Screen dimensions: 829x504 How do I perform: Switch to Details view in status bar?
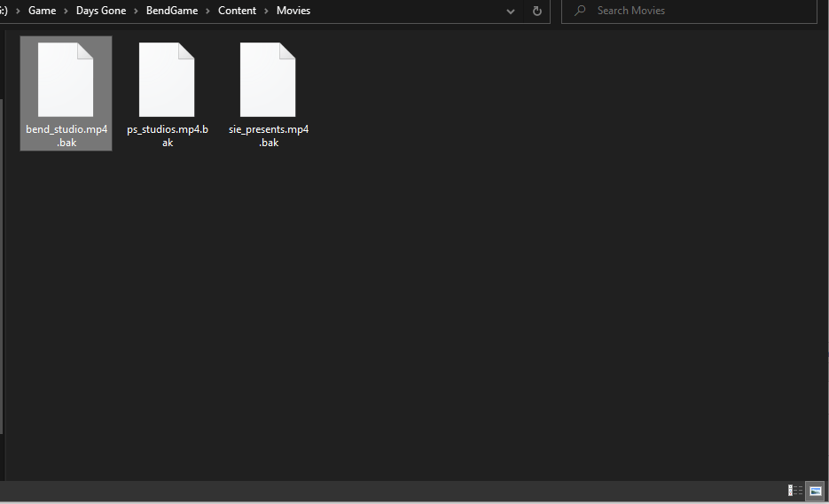(x=794, y=491)
